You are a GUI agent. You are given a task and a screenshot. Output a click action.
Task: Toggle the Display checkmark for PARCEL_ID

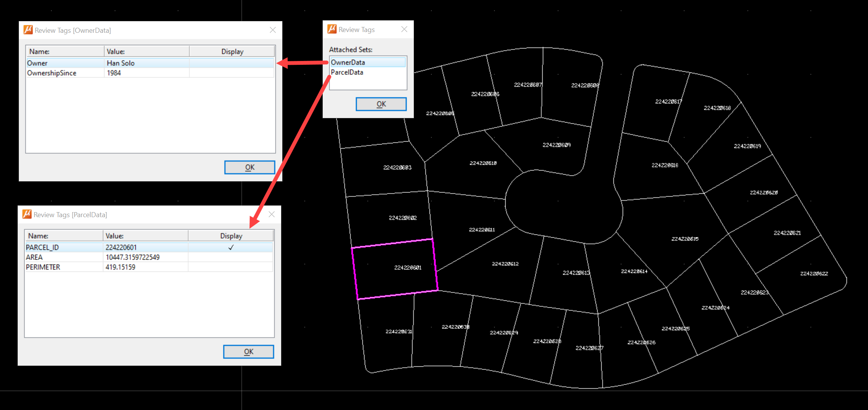tap(231, 247)
